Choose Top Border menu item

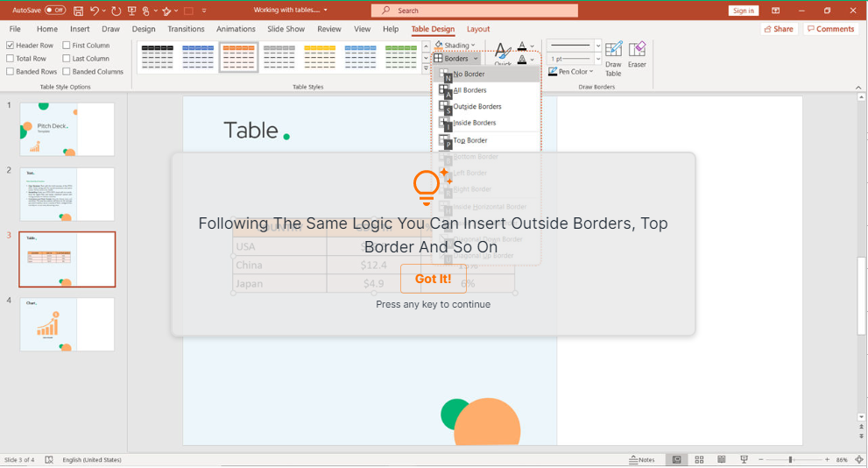tap(487, 140)
